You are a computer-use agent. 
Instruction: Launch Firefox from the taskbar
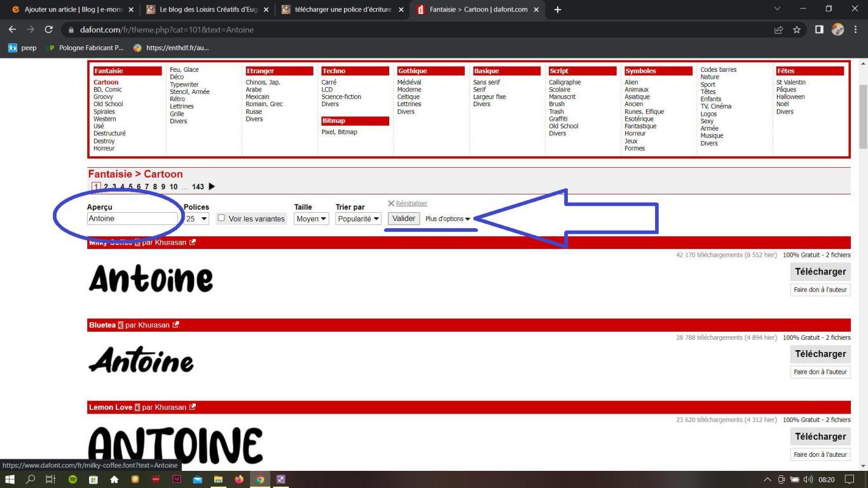click(x=239, y=480)
